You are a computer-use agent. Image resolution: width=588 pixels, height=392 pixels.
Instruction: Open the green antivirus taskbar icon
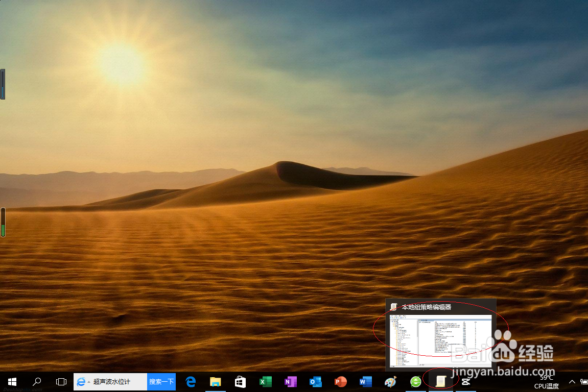pos(415,381)
